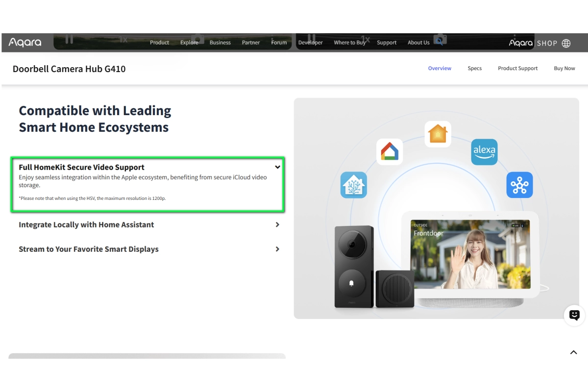588x392 pixels.
Task: Collapse Full HomeKit Secure Video Support chevron
Action: (x=277, y=167)
